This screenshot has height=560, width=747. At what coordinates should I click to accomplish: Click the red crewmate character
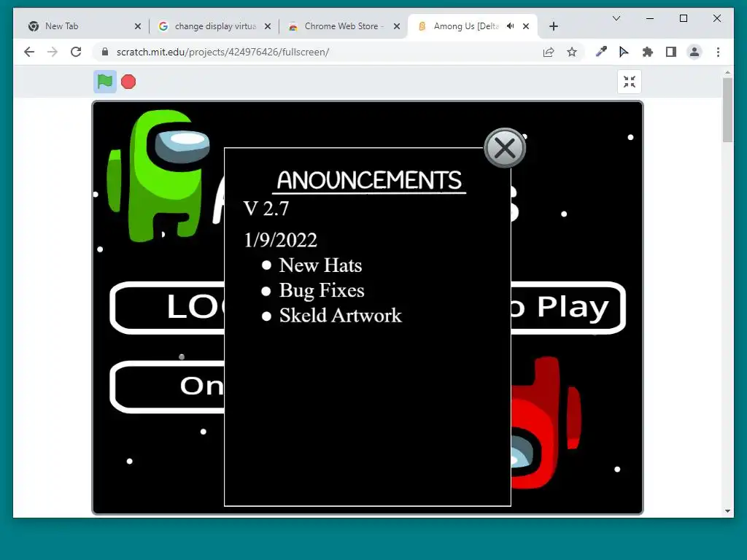(x=546, y=423)
